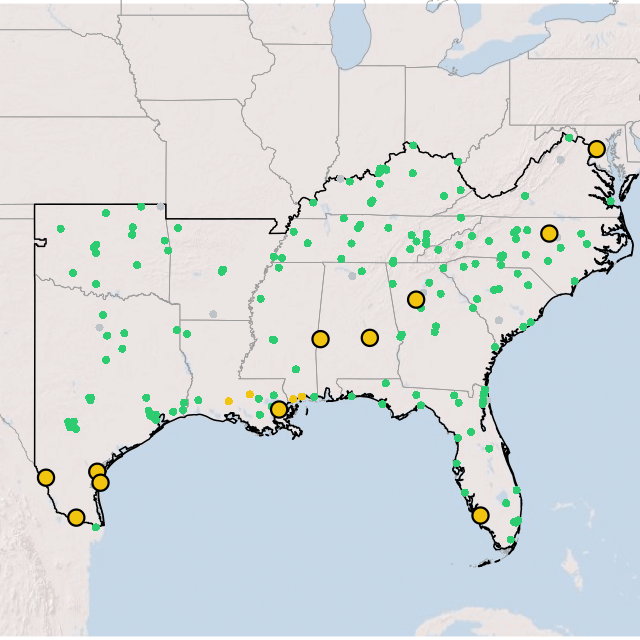Image resolution: width=640 pixels, height=640 pixels.
Task: Select green dot at Kentucky's northern tip
Action: pos(413,145)
